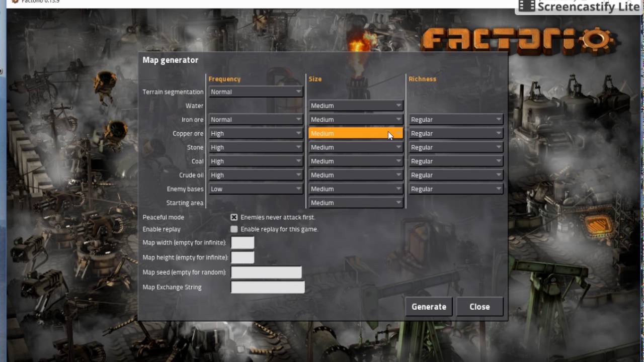Click the Generate button
This screenshot has height=362, width=644.
(429, 307)
